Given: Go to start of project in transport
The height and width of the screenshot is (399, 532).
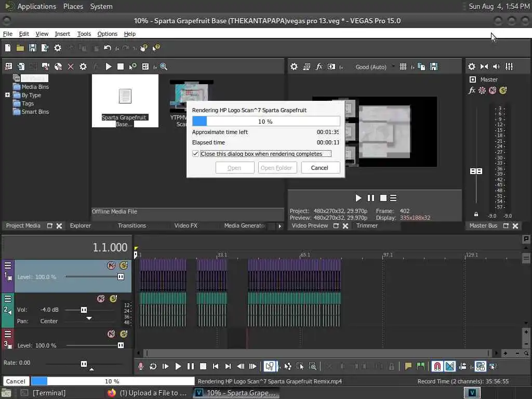Looking at the screenshot, I should click(216, 366).
